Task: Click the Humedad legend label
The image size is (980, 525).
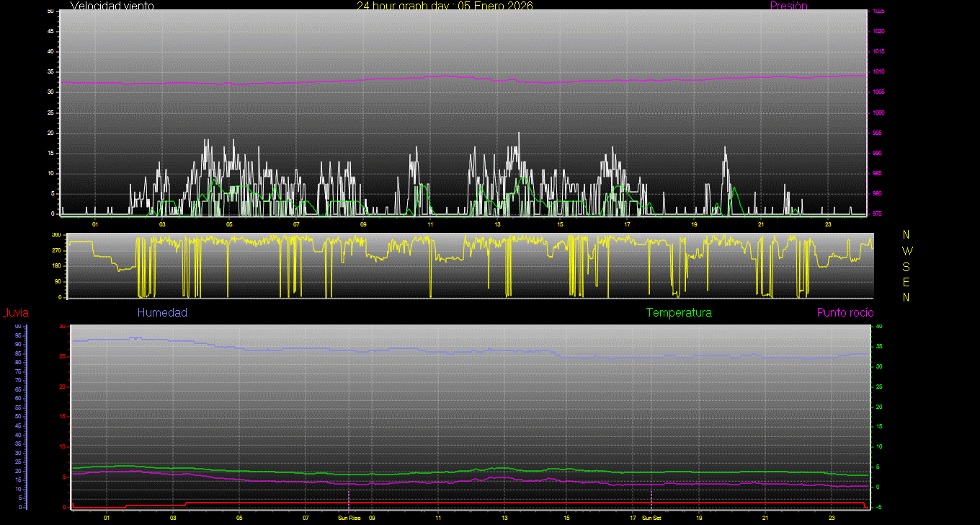Action: click(x=162, y=312)
